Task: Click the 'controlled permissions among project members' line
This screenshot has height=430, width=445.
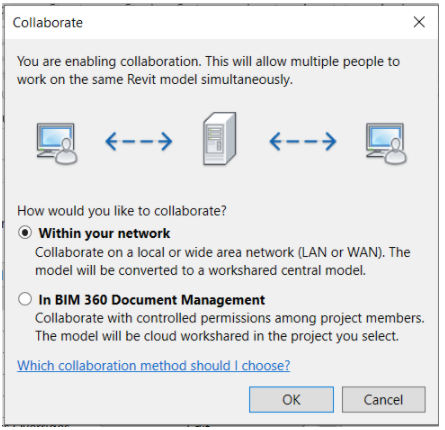Action: pos(230,318)
